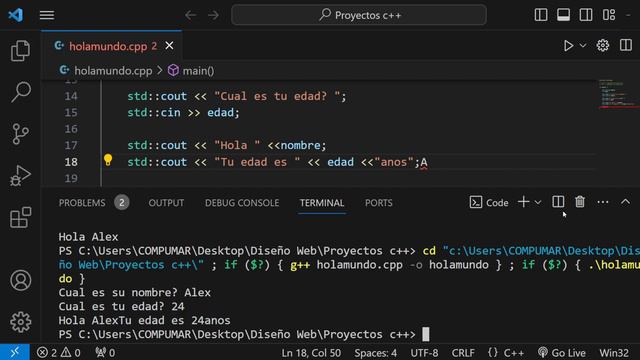Viewport: 640px width, 360px height.
Task: Open the Extensions view
Action: coord(20,217)
